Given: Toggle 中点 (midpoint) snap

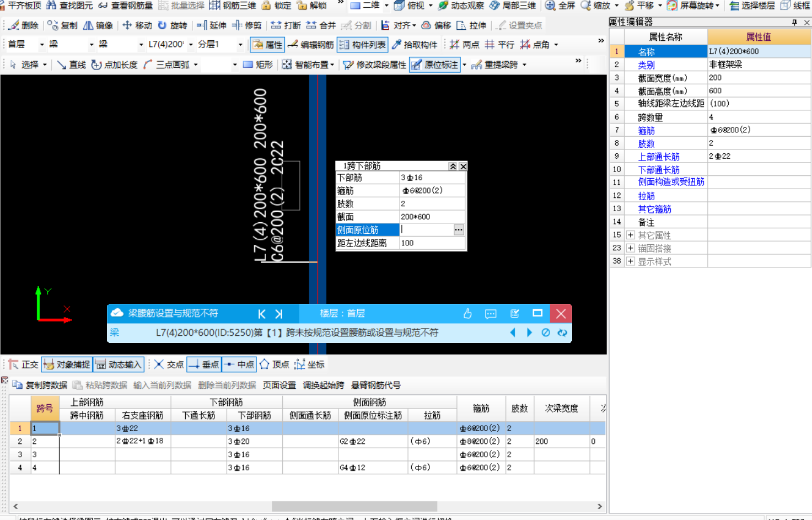Looking at the screenshot, I should coord(239,364).
